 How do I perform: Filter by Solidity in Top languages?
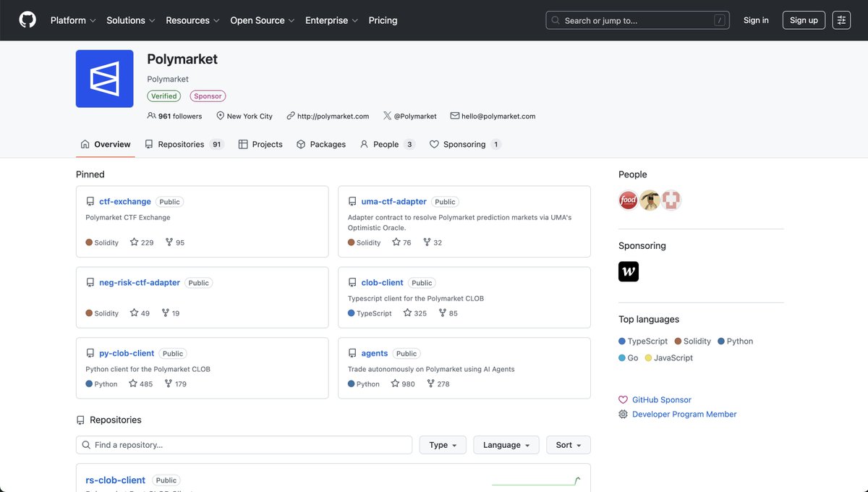693,342
